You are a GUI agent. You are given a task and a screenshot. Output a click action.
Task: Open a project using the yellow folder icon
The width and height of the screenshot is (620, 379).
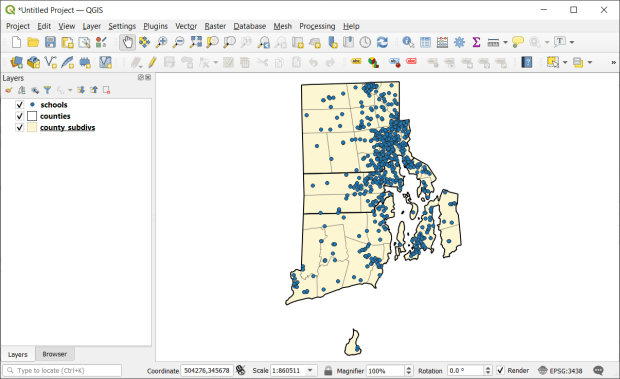[x=33, y=42]
